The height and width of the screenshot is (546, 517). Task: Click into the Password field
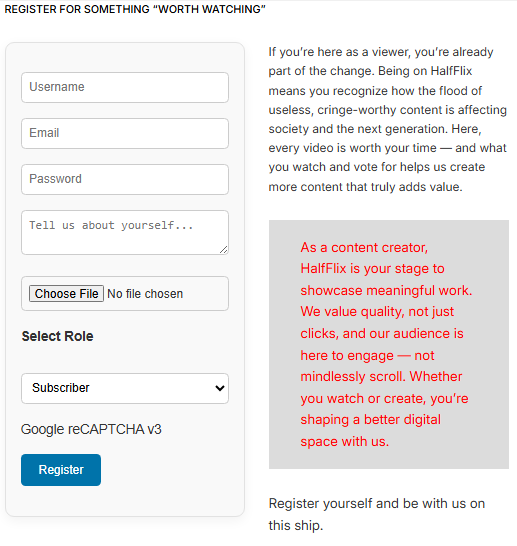coord(125,179)
